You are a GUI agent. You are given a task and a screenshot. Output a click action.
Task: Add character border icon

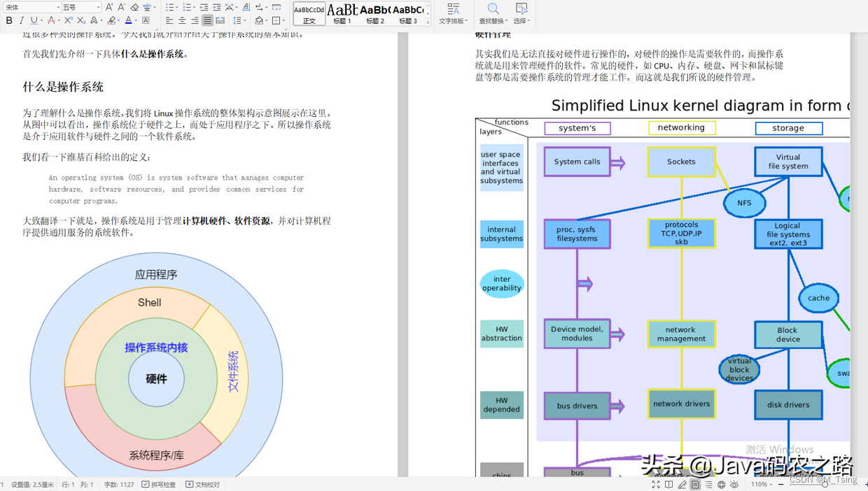click(x=146, y=20)
